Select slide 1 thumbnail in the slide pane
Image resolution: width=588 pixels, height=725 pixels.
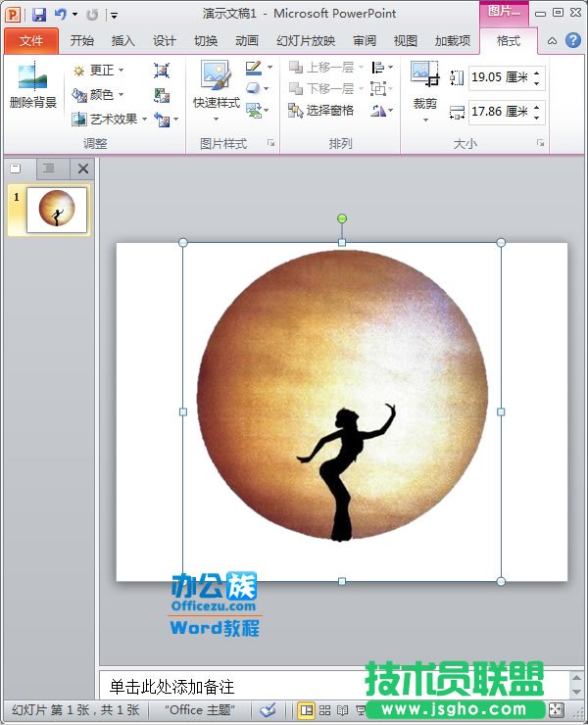coord(57,210)
